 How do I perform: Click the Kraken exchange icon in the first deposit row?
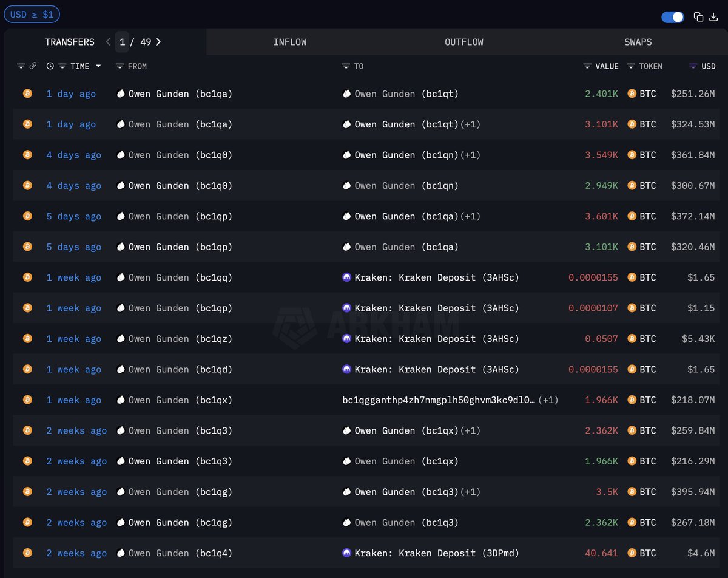pyautogui.click(x=346, y=277)
